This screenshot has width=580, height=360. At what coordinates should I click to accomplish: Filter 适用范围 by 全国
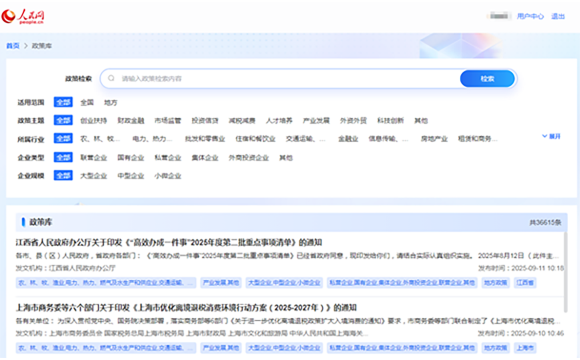(x=87, y=102)
